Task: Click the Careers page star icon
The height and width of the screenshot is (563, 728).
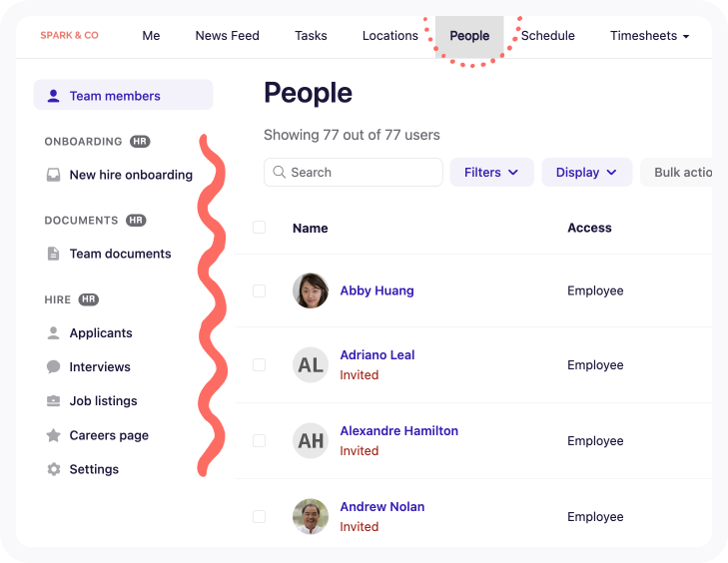Action: pos(53,435)
